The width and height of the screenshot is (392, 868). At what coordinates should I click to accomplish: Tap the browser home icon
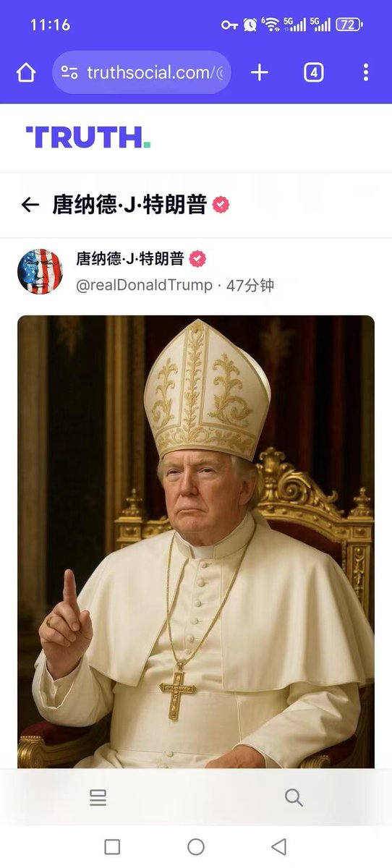point(26,72)
